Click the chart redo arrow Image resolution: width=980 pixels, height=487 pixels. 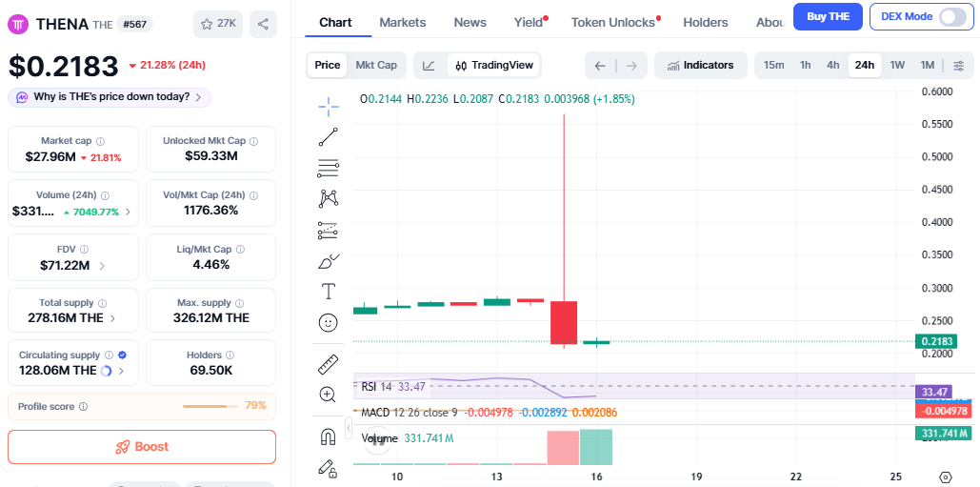pyautogui.click(x=631, y=66)
